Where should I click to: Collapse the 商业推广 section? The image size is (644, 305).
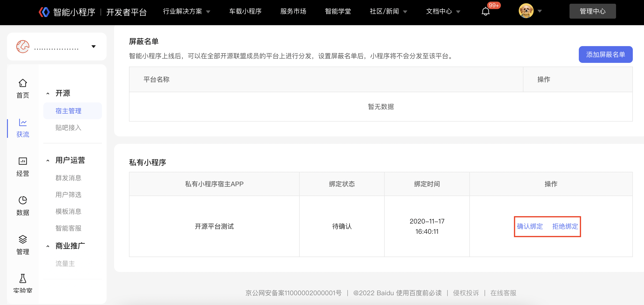(48, 246)
